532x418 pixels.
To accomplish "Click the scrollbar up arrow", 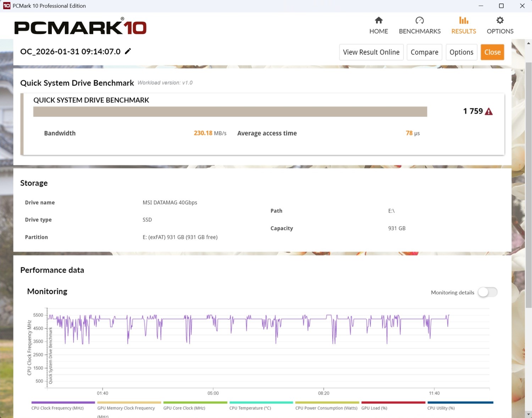I will point(528,43).
